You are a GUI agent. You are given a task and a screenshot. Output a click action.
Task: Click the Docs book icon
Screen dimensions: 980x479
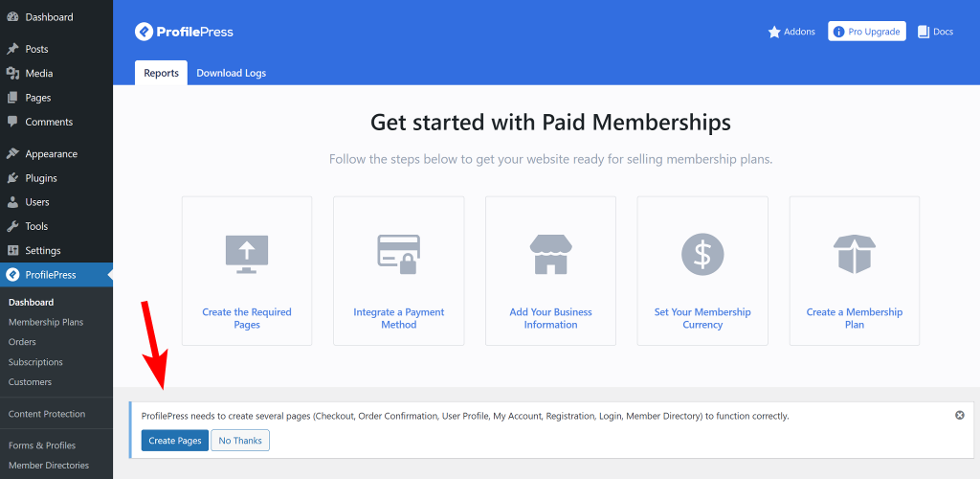point(924,32)
